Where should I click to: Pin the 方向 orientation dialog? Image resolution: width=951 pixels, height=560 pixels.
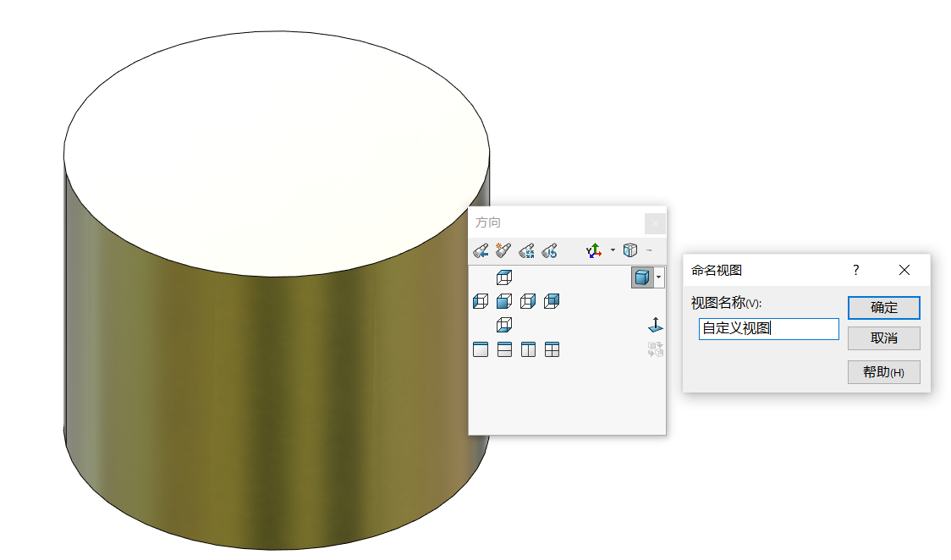[649, 250]
